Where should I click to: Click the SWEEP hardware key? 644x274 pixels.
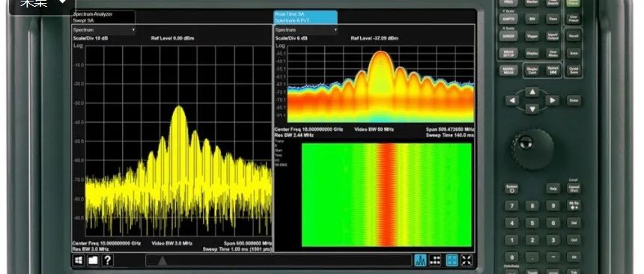click(x=508, y=36)
